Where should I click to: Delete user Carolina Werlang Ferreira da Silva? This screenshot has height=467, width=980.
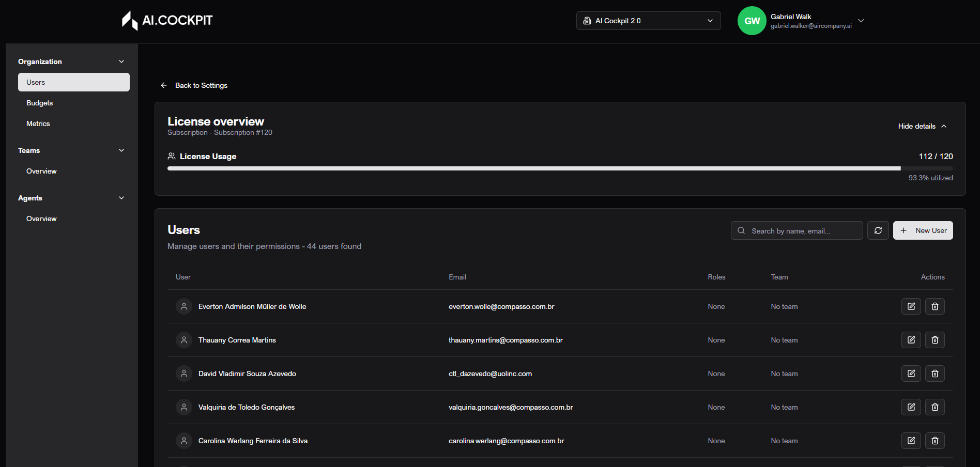coord(935,441)
